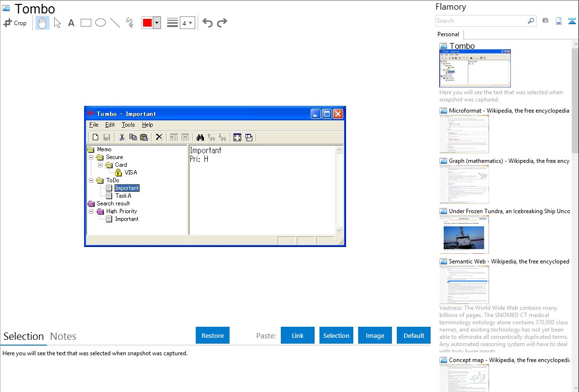Click the Restore button

213,335
